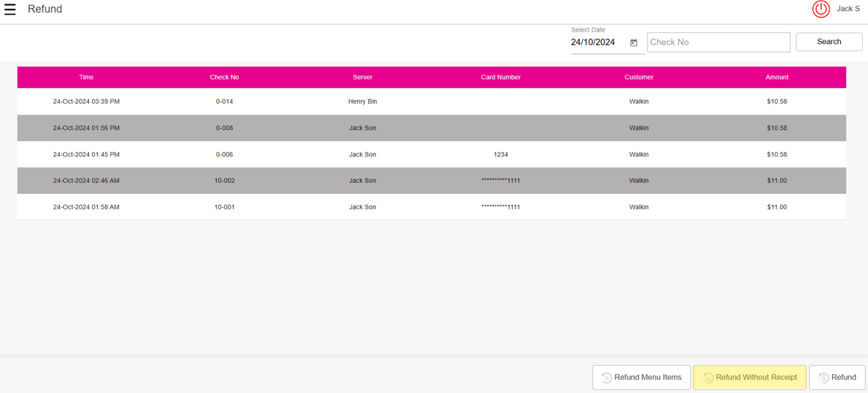Open the calendar date picker icon
868x393 pixels.
pos(634,43)
